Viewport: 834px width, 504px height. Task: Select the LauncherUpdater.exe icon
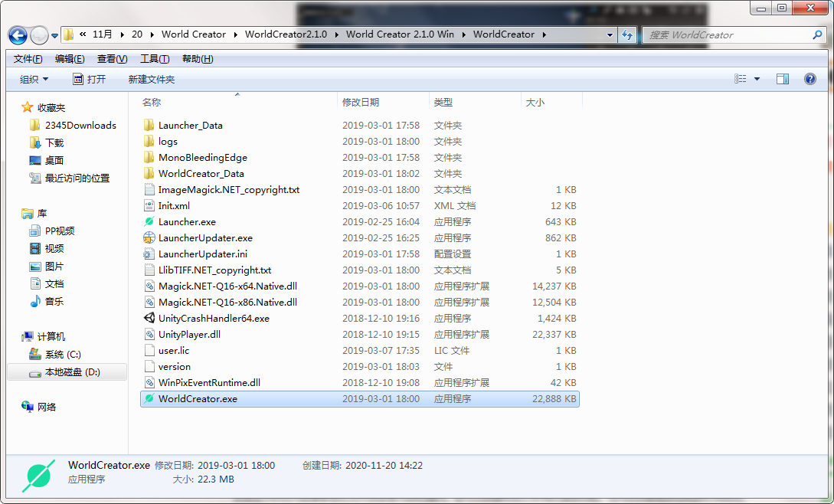coord(149,238)
